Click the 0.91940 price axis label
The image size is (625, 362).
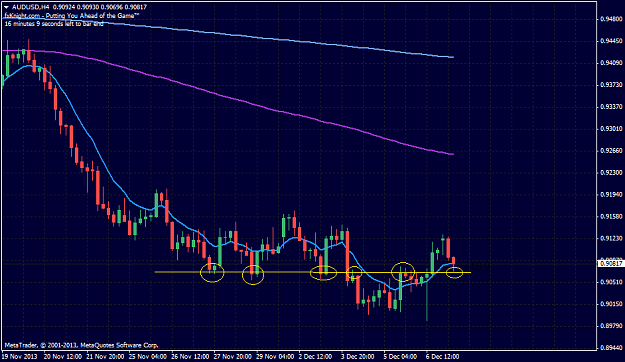point(612,194)
